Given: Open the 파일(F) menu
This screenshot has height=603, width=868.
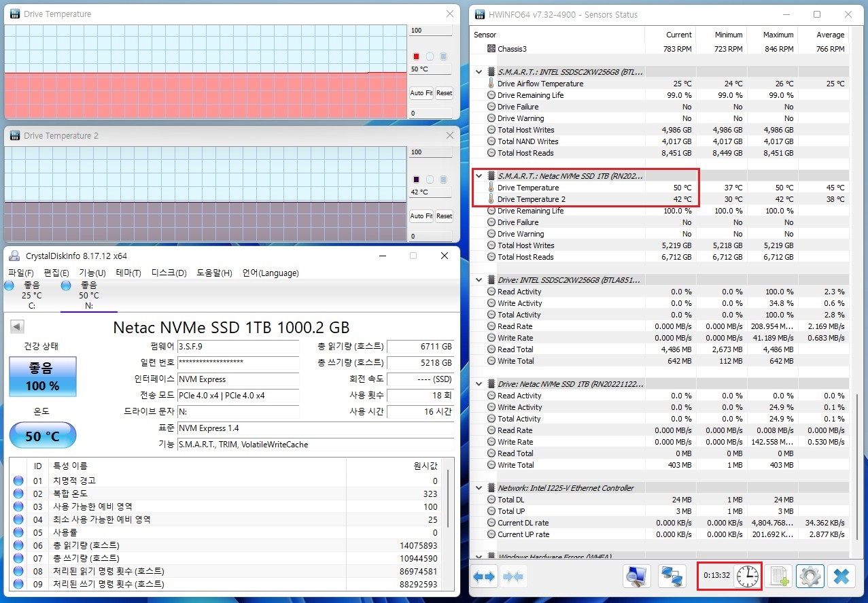Looking at the screenshot, I should (x=20, y=273).
